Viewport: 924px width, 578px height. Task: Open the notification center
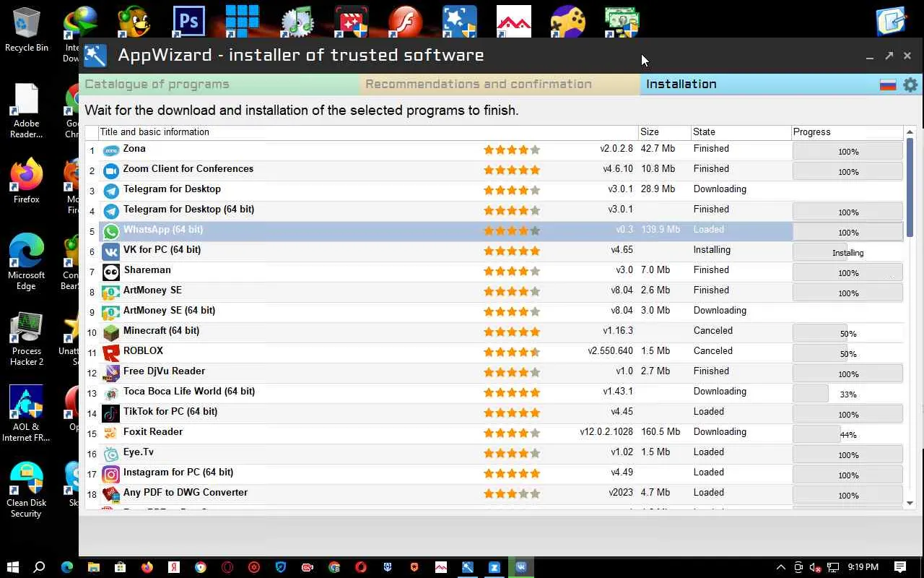click(x=900, y=567)
